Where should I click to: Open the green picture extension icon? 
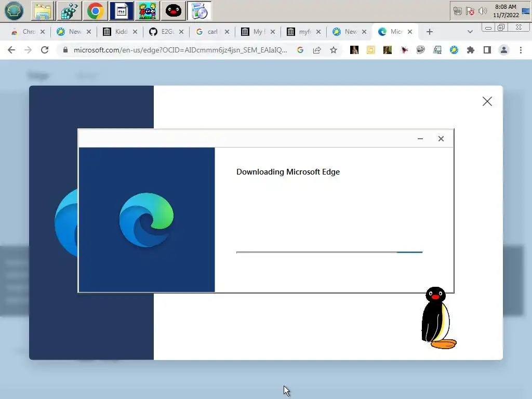(x=388, y=50)
